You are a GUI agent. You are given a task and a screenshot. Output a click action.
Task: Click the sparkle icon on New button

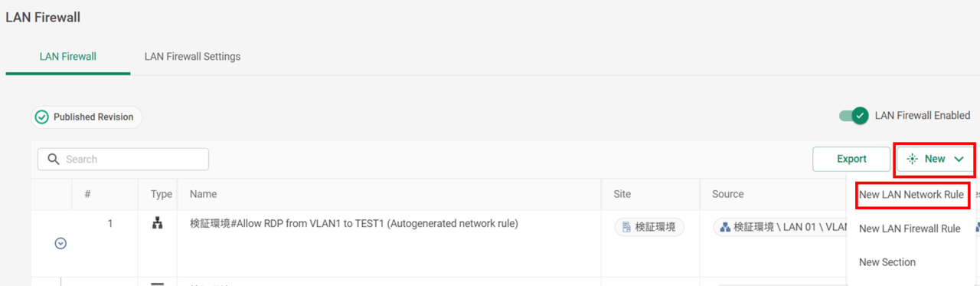coord(912,159)
